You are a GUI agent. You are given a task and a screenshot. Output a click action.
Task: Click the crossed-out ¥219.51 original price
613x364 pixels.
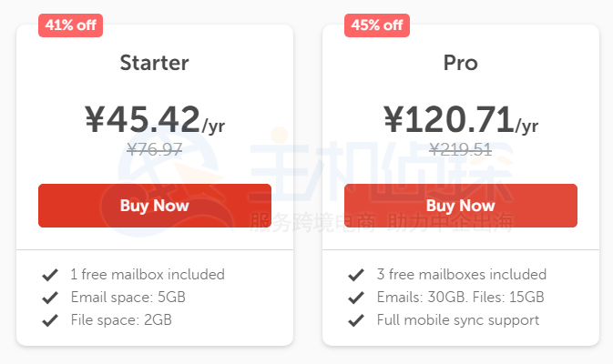pos(461,149)
